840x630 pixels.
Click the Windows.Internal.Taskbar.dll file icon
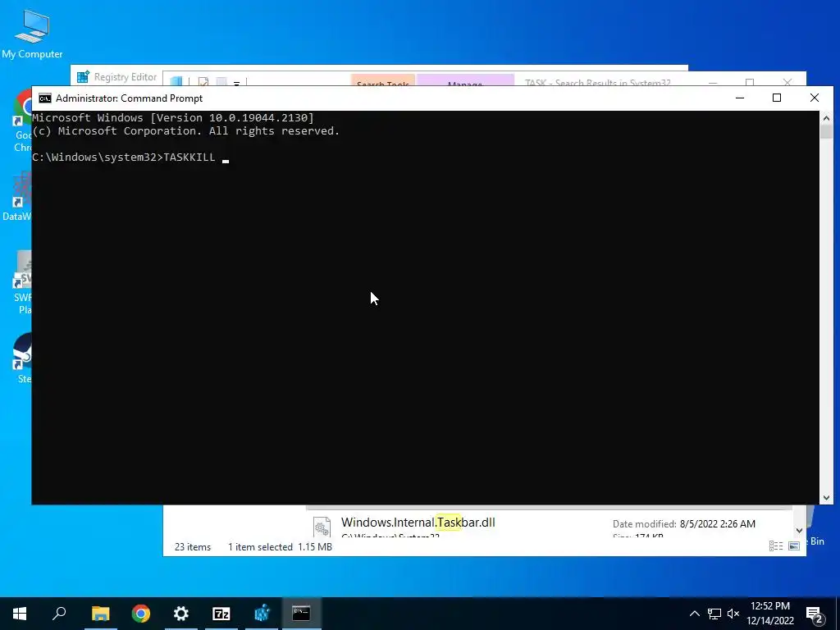[322, 526]
